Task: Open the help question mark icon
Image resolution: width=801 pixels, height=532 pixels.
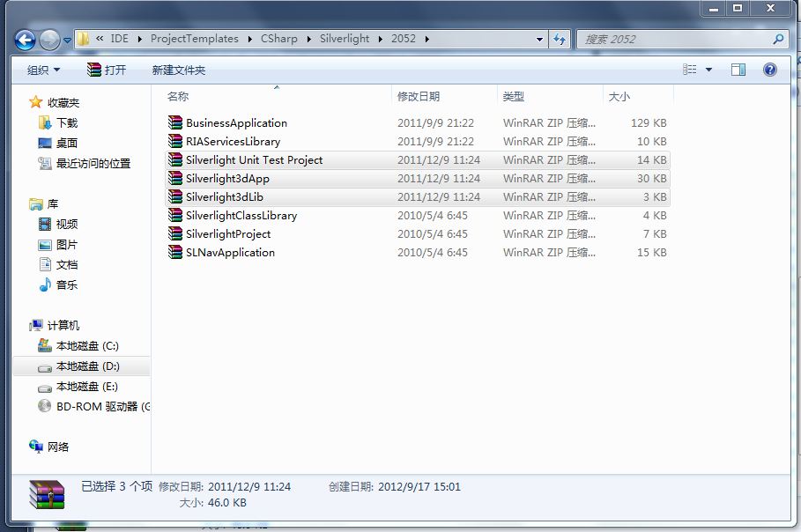Action: [x=769, y=70]
